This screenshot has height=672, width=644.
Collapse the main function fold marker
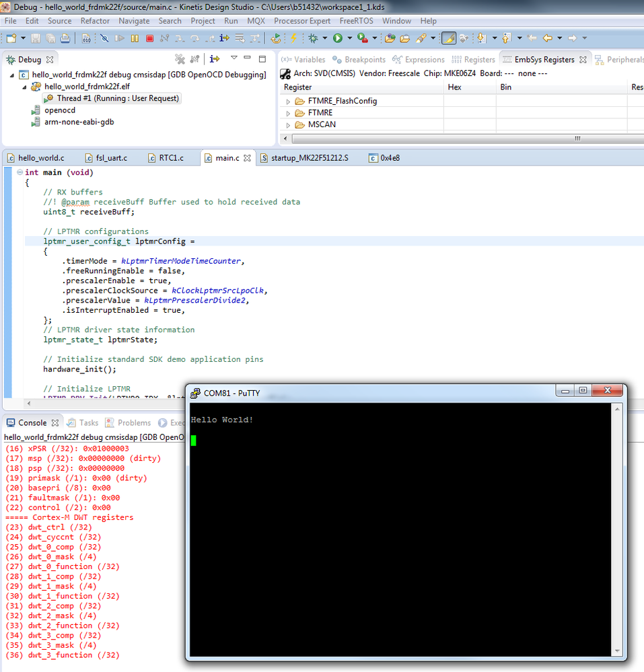pyautogui.click(x=20, y=172)
